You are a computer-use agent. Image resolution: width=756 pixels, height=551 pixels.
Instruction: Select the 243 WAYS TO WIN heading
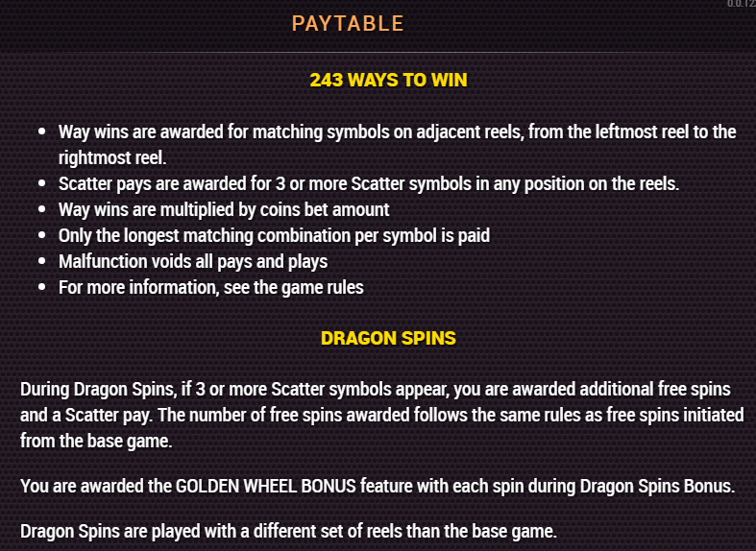click(388, 80)
